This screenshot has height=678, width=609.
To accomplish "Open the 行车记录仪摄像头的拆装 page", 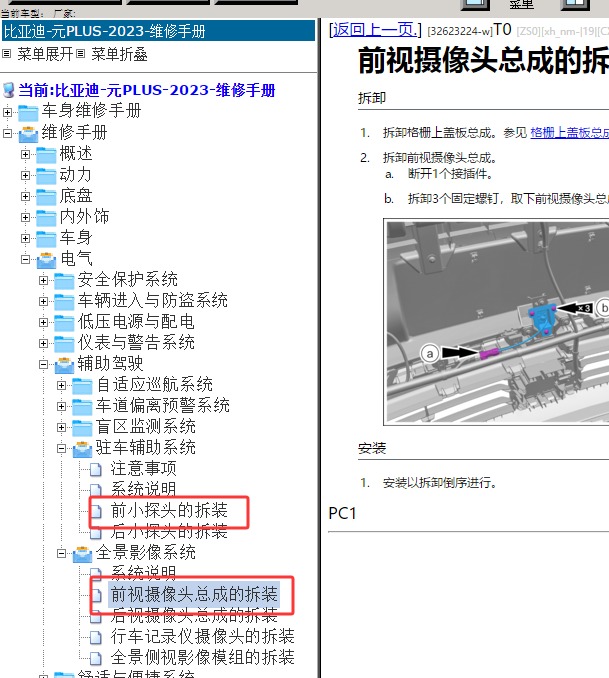I will click(202, 636).
